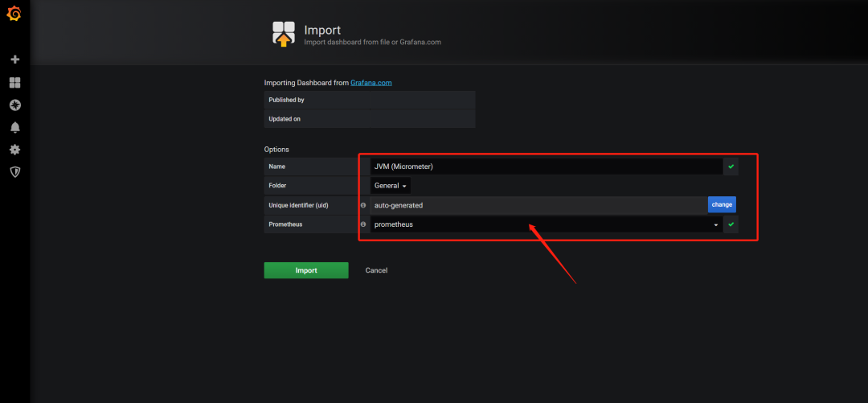Open the Grafana home logo
The height and width of the screenshot is (403, 868).
pyautogui.click(x=14, y=14)
